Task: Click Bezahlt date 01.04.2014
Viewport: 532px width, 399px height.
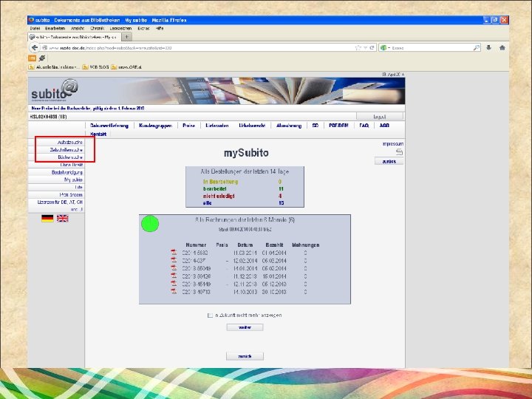Action: (x=274, y=253)
